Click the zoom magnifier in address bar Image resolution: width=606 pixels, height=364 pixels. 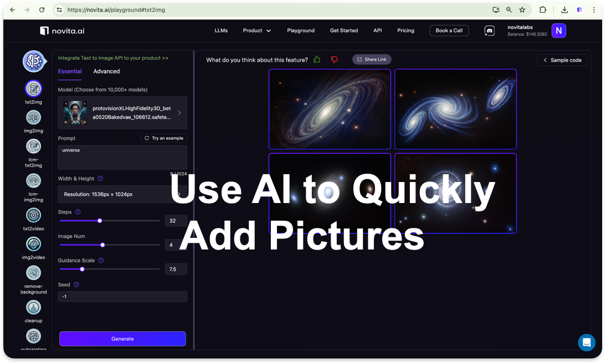coord(509,10)
